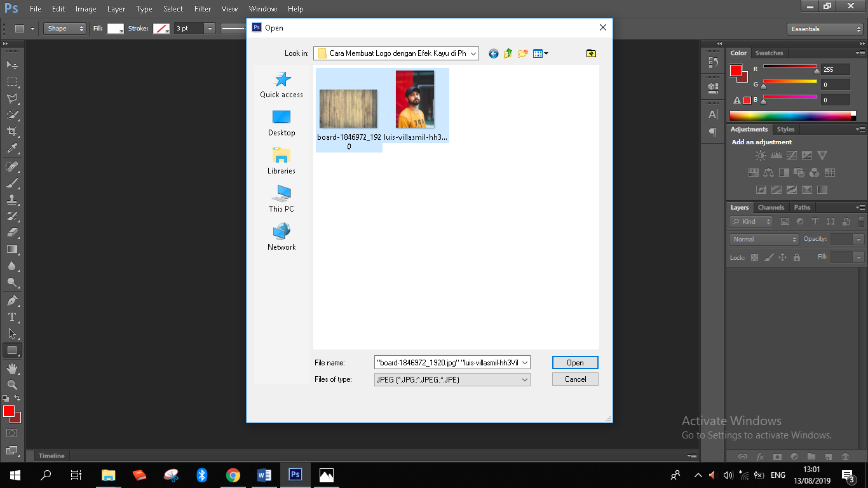868x488 pixels.
Task: Select the Hand tool
Action: coord(12,369)
